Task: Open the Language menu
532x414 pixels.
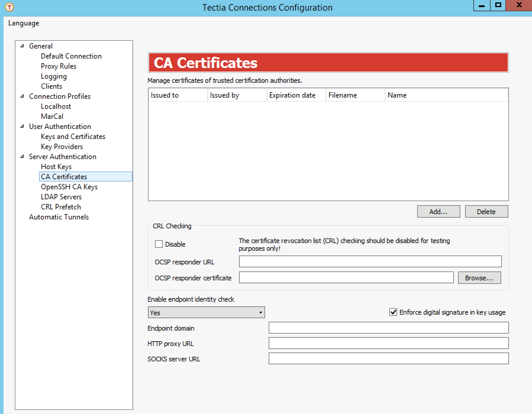Action: 23,23
